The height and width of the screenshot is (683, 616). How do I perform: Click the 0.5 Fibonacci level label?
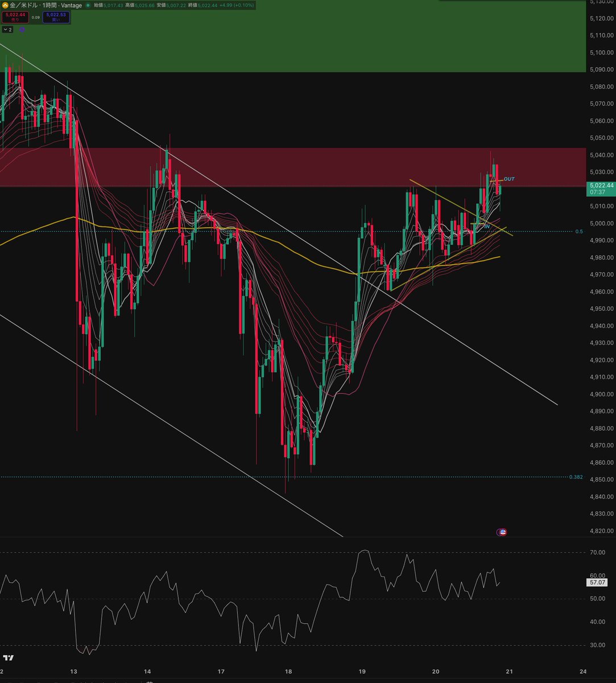(579, 231)
